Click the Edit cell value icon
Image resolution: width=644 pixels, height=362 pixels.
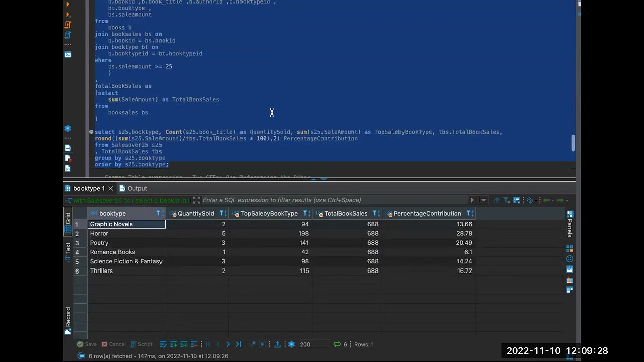(163, 344)
